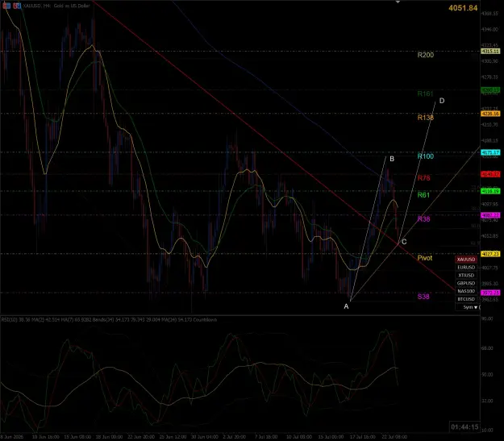
Task: Click the R161 resistance level label
Action: [425, 94]
